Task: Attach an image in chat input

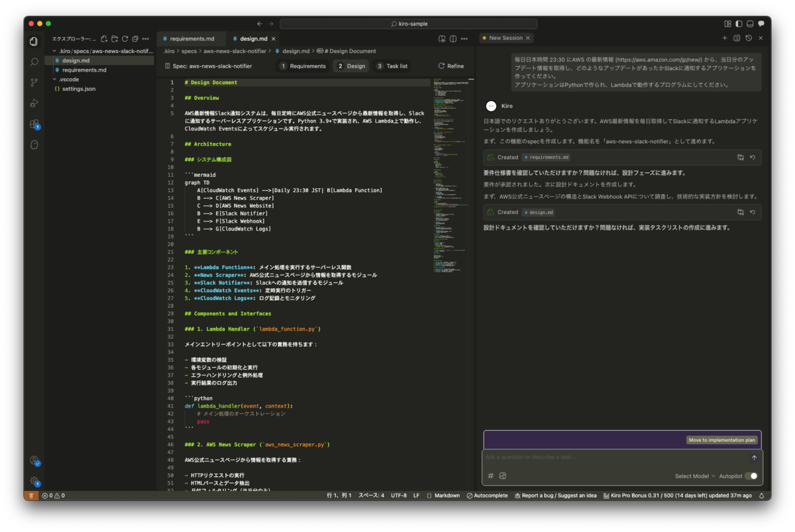Action: pyautogui.click(x=503, y=476)
